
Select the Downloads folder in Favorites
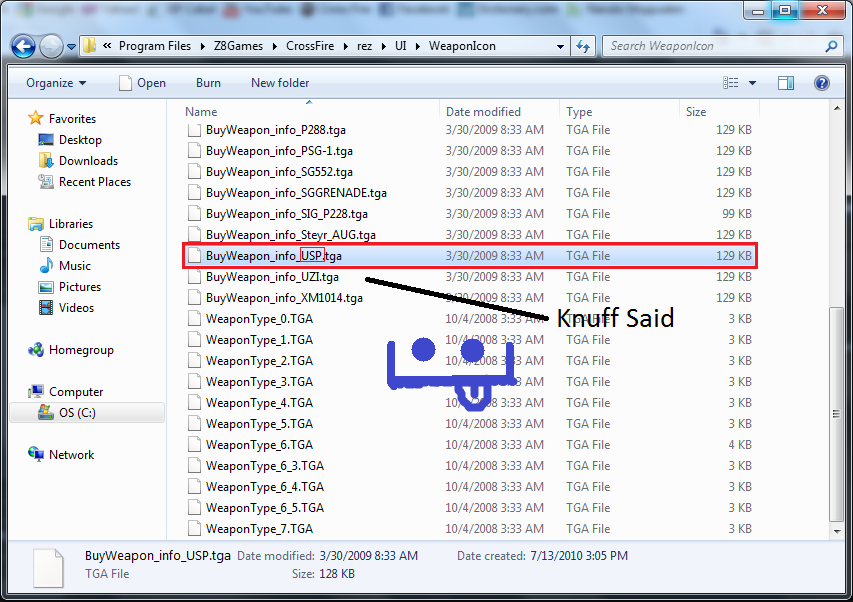click(x=88, y=161)
